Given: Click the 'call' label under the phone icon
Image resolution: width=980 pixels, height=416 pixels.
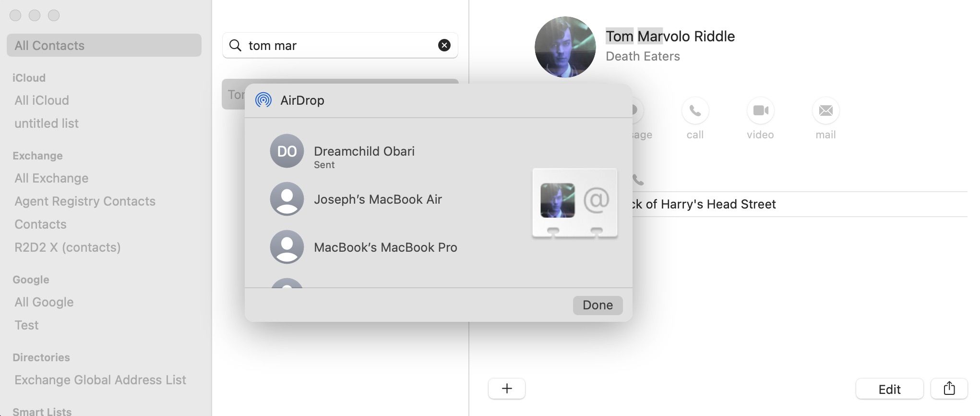Looking at the screenshot, I should coord(695,135).
